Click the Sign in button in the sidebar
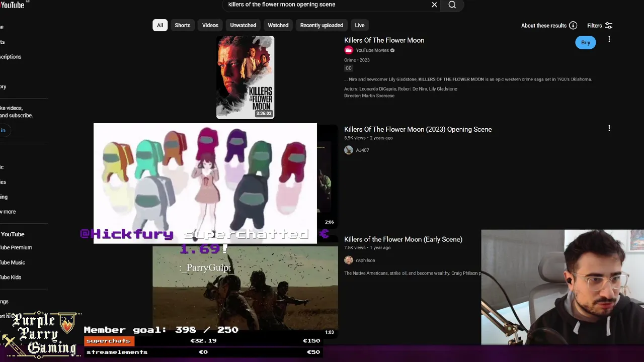 tap(5, 130)
